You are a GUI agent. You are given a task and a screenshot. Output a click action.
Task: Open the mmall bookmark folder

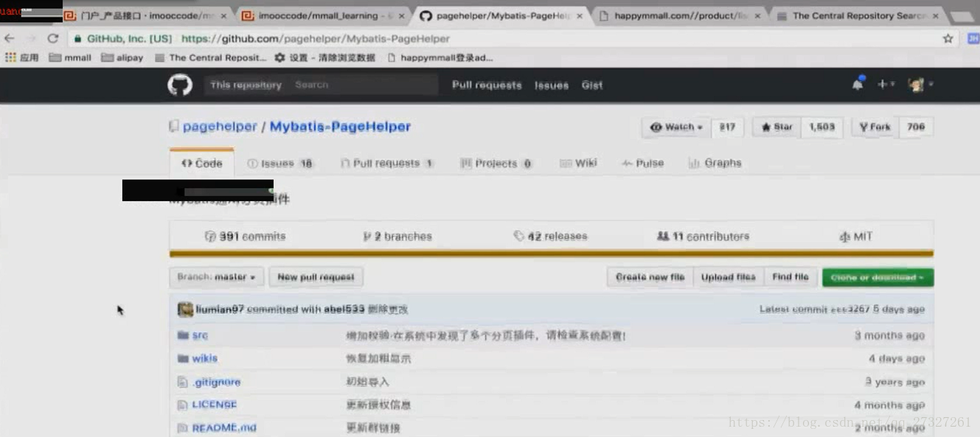[x=70, y=57]
